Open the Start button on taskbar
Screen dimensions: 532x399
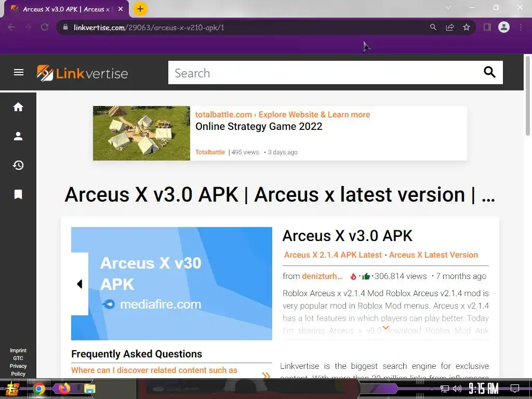tap(12, 389)
